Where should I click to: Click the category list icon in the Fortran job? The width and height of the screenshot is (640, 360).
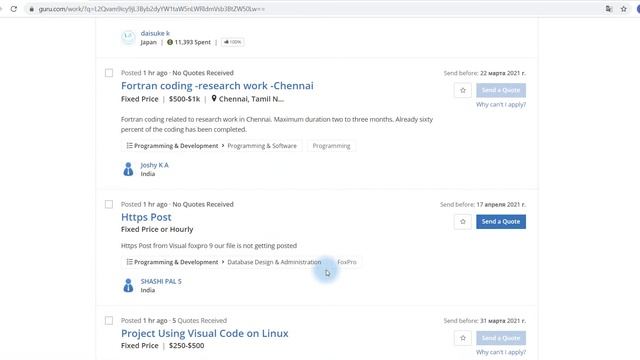tap(129, 146)
